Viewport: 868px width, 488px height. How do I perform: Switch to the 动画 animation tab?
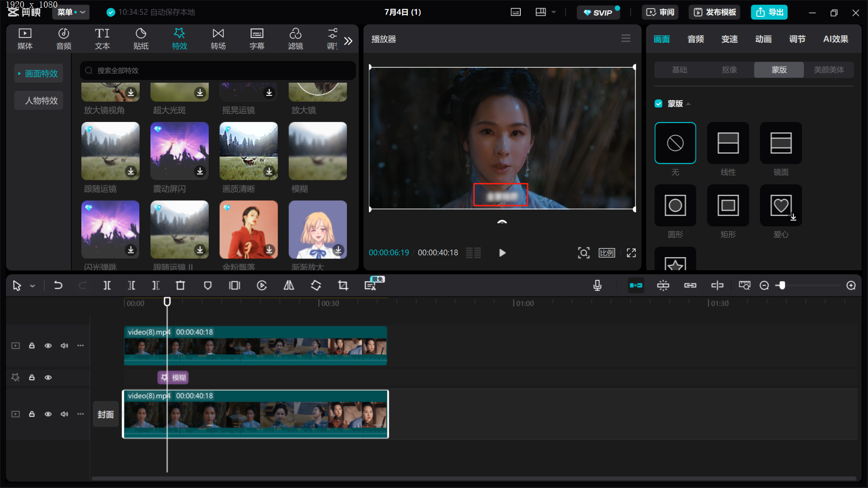(764, 39)
